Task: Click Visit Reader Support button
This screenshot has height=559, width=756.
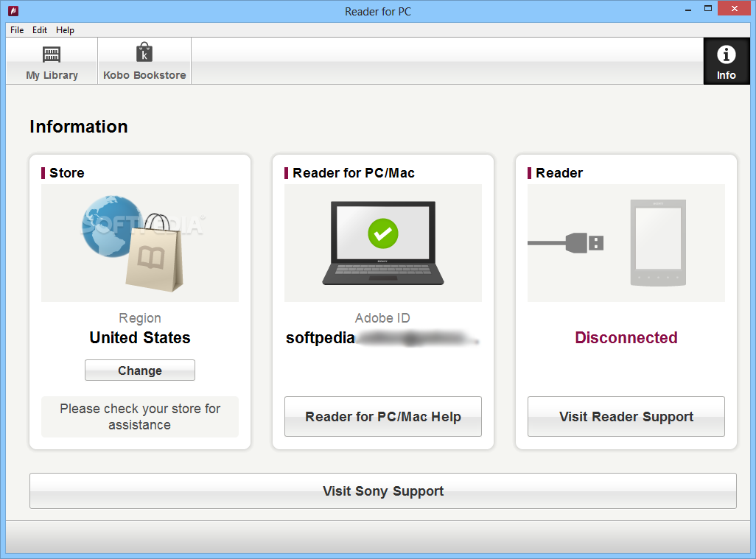Action: (626, 416)
